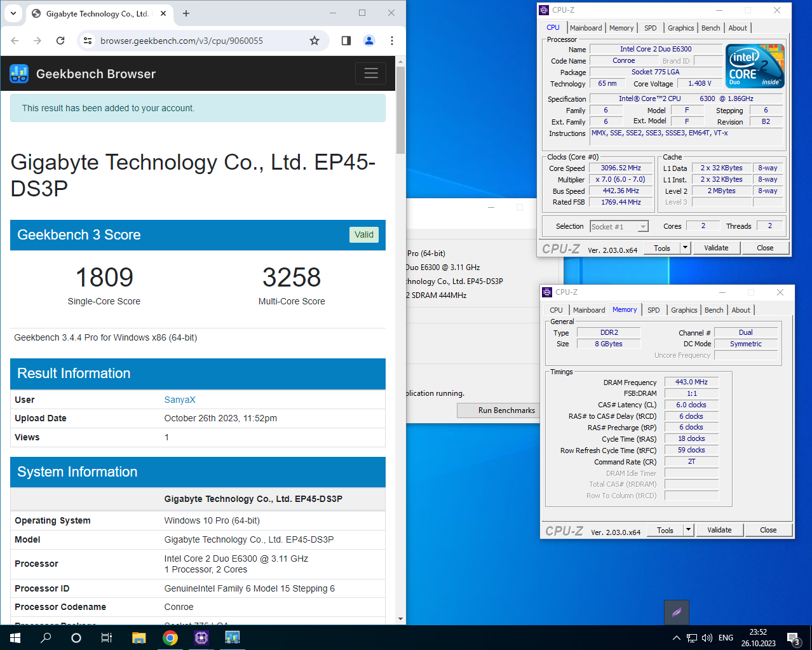The height and width of the screenshot is (650, 812).
Task: Select About tab in top CPU-Z window
Action: (738, 28)
